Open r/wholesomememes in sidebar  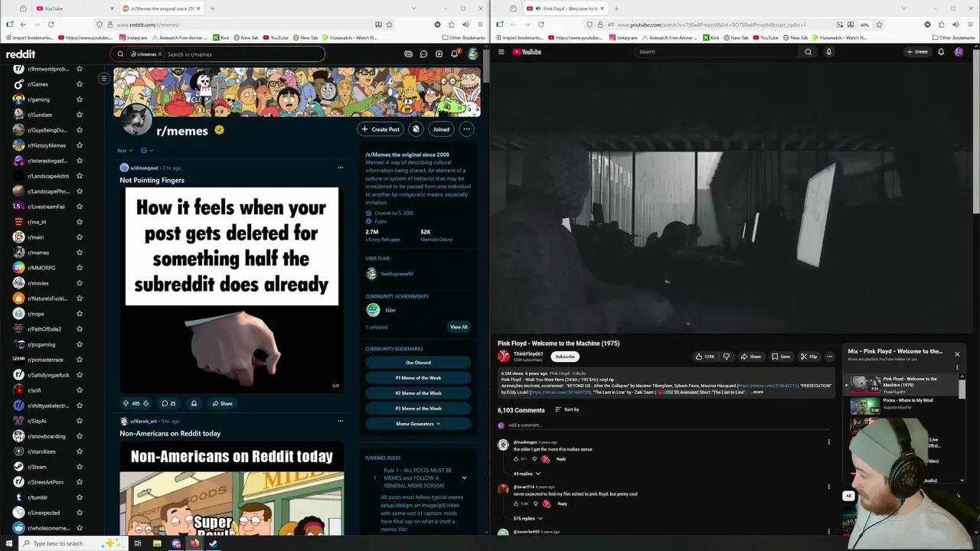coord(47,528)
